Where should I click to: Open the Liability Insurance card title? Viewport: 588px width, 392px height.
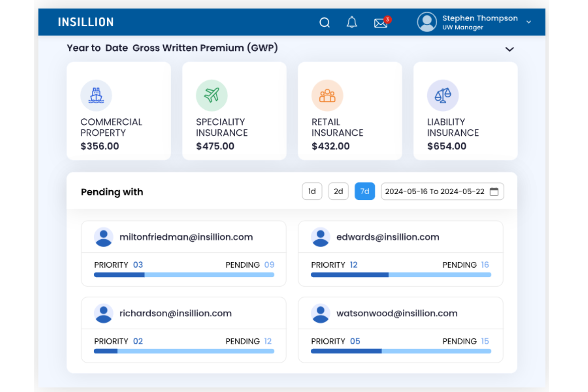(453, 127)
